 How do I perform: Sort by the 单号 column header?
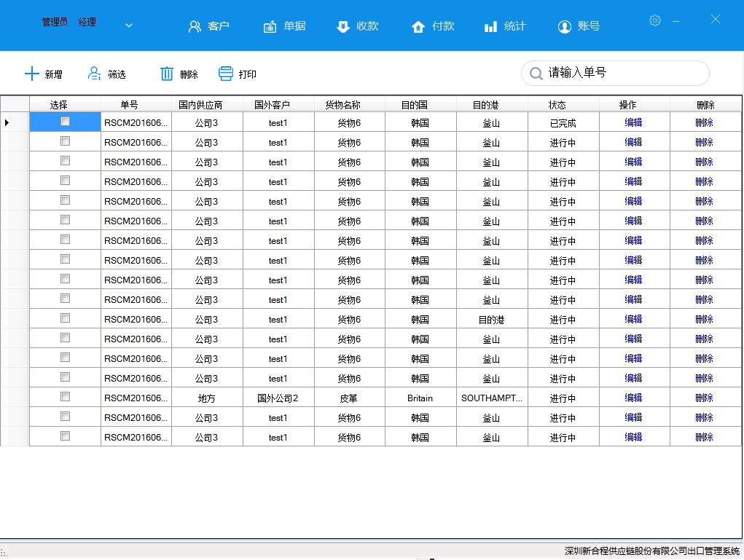[136, 104]
